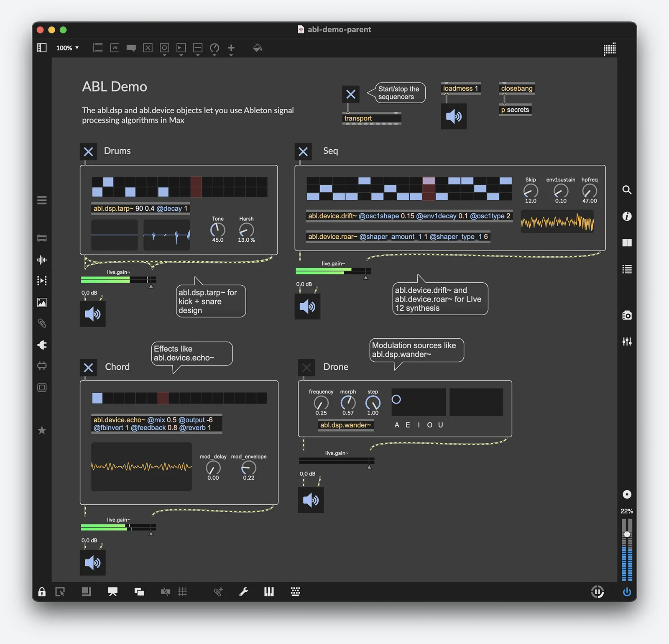669x644 pixels.
Task: Toggle the grid icon in bottom toolbar
Action: click(x=182, y=592)
